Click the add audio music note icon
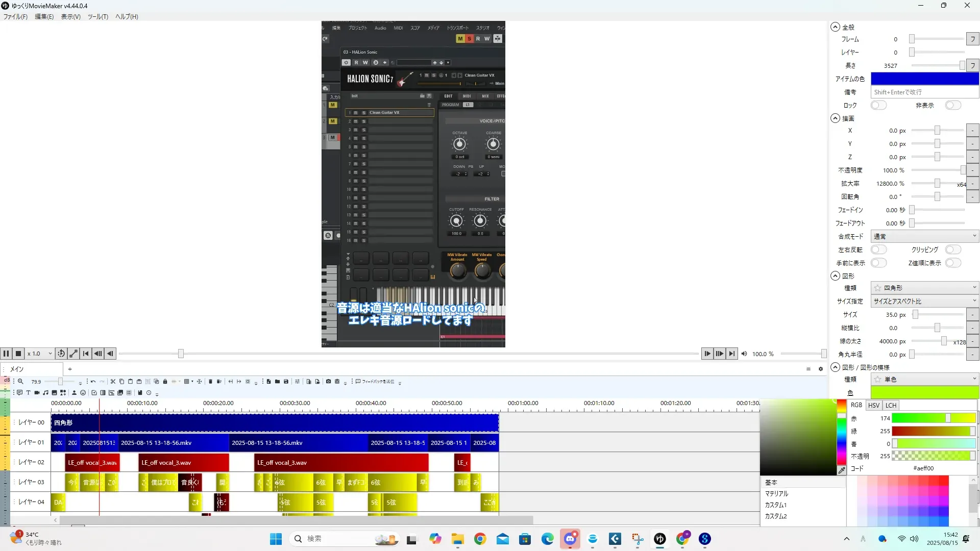Image resolution: width=980 pixels, height=551 pixels. click(45, 393)
